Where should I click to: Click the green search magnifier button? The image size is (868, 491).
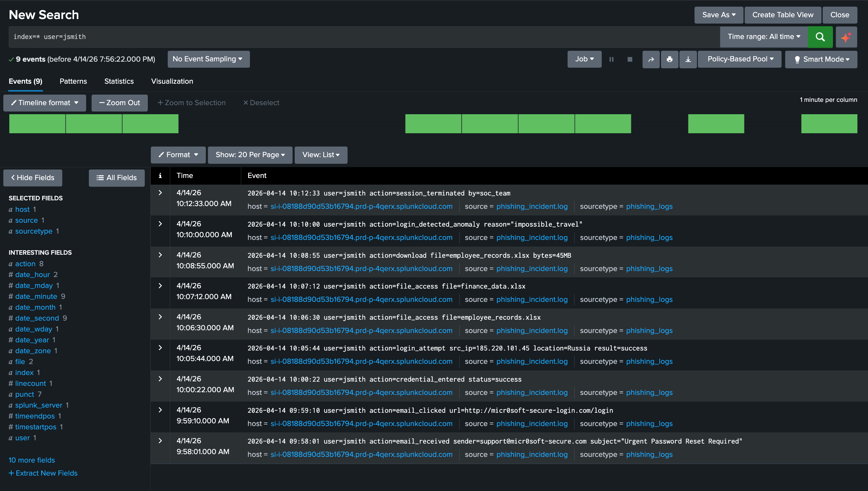[x=820, y=37]
